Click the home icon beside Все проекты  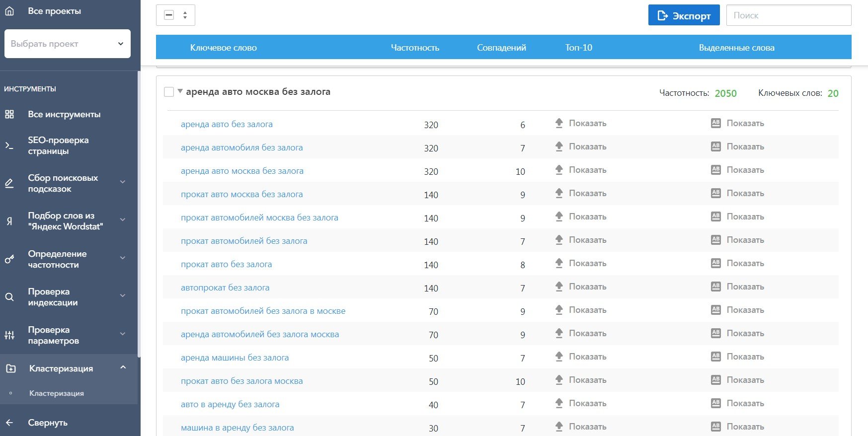9,11
